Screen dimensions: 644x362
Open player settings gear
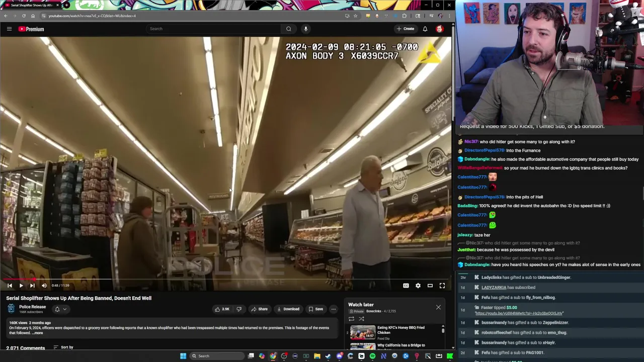(418, 286)
